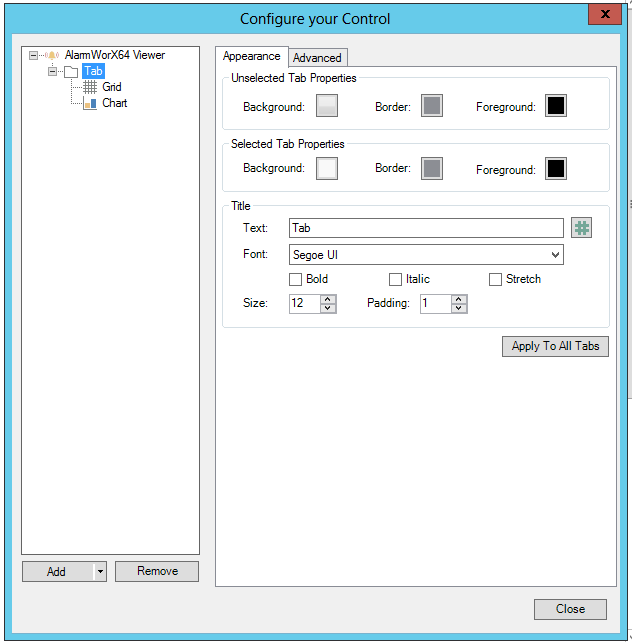Collapse the AlarmWorX64 Viewer tree node
Screen dimensions: 632x642
(x=34, y=56)
